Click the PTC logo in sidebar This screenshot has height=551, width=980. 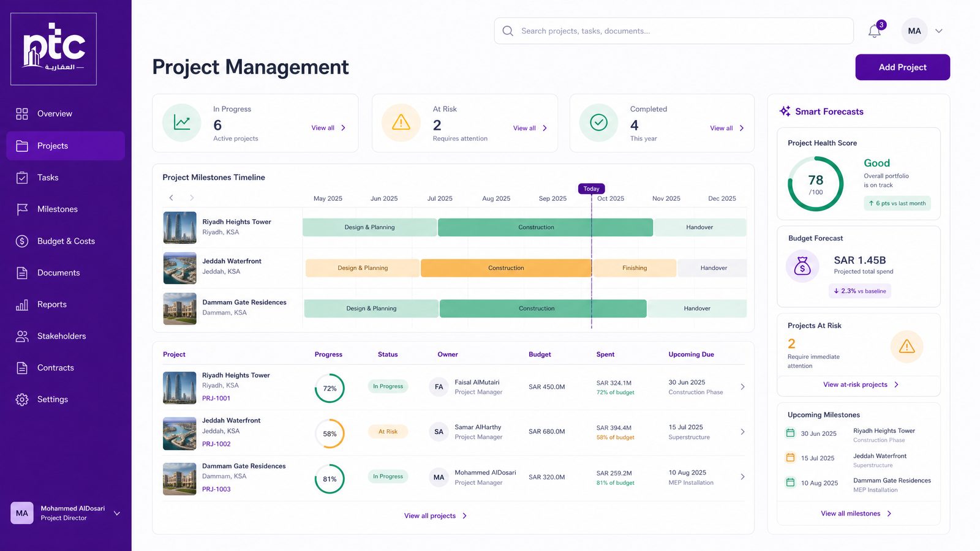53,49
